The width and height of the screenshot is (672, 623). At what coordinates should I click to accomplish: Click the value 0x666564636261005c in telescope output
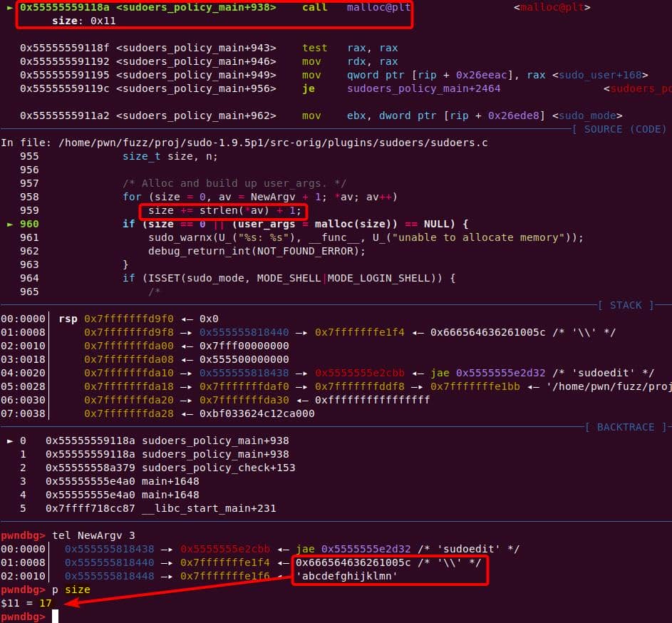[x=353, y=562]
